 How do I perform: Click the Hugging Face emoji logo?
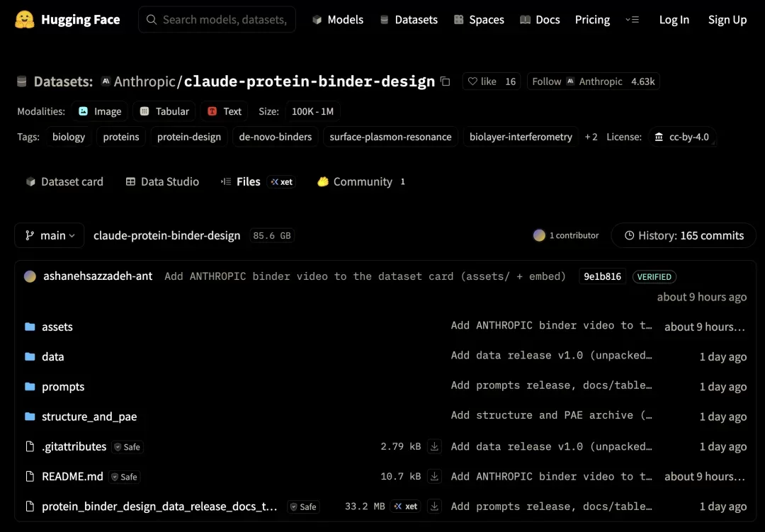[x=24, y=20]
